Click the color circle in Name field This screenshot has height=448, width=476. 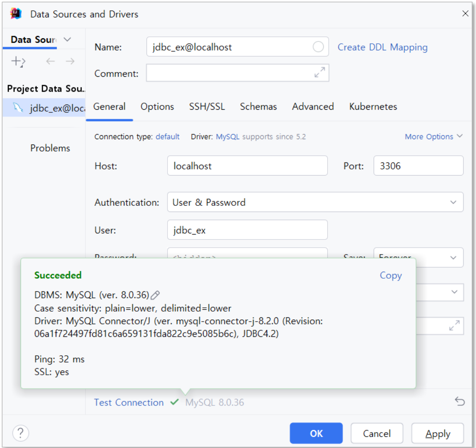pos(318,47)
